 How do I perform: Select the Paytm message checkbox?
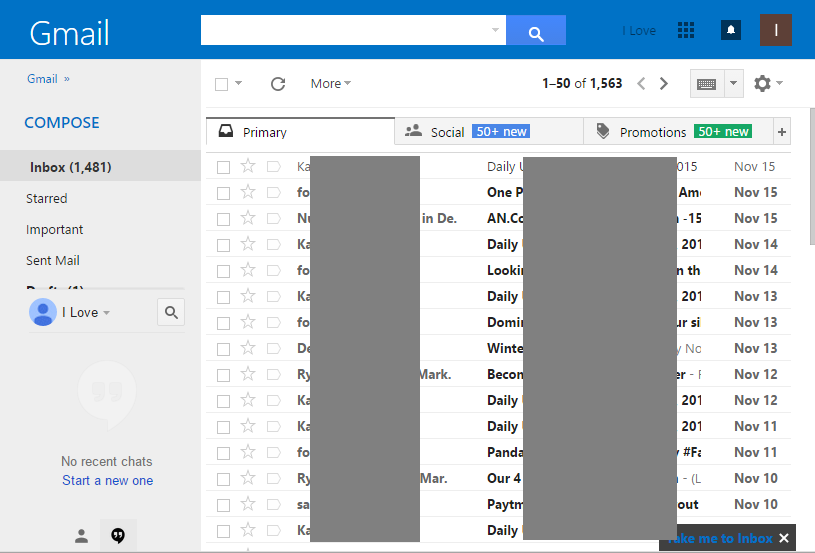click(224, 505)
